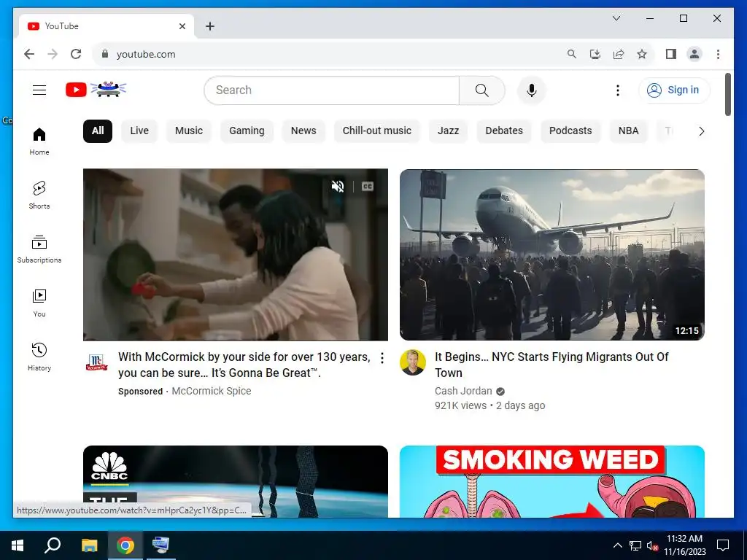Image resolution: width=747 pixels, height=560 pixels.
Task: Click the install YouTube app icon
Action: 595,54
